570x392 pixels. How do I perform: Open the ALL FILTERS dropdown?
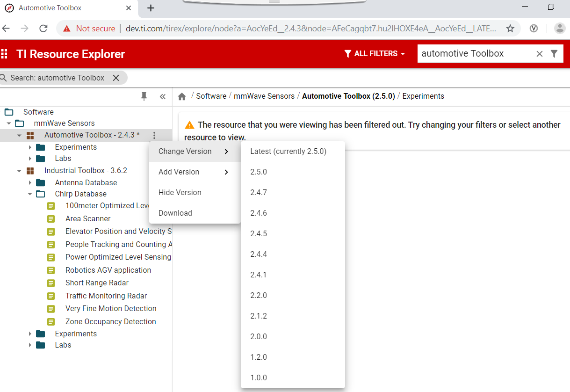click(375, 54)
